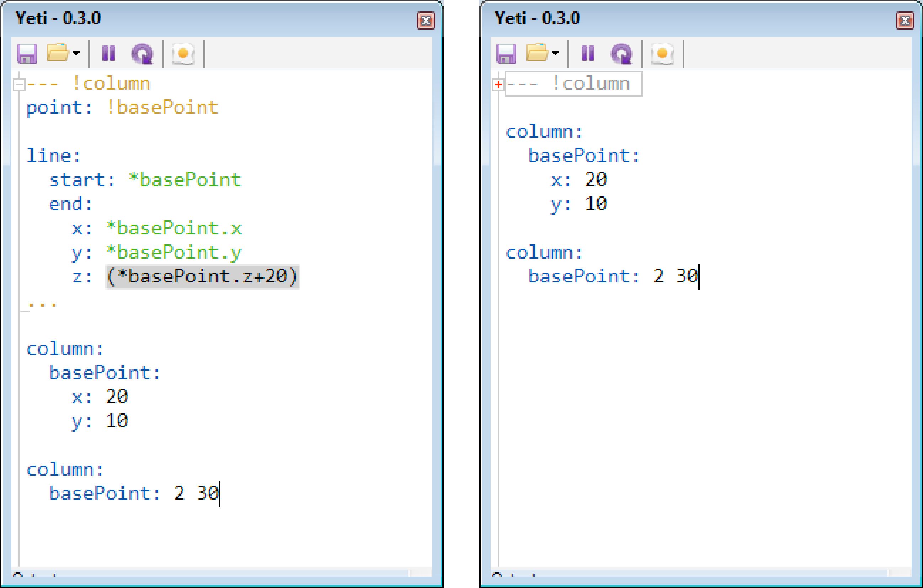Click the 'line:' key in left editor
The width and height of the screenshot is (923, 588).
tap(54, 156)
